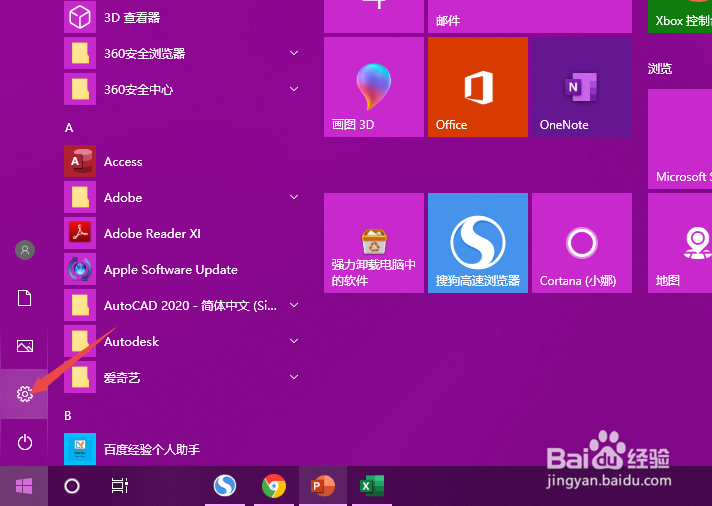Open the Microsoft Store tile
Image resolution: width=712 pixels, height=506 pixels.
pos(680,139)
